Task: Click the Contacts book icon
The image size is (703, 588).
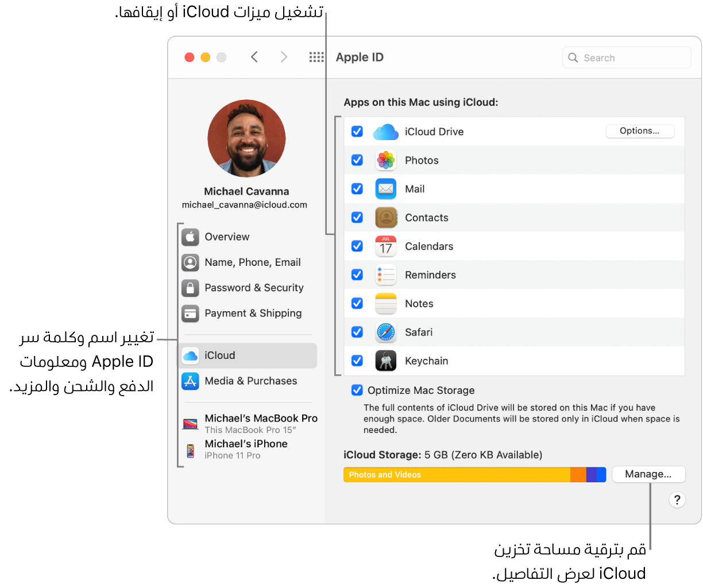Action: [x=386, y=218]
